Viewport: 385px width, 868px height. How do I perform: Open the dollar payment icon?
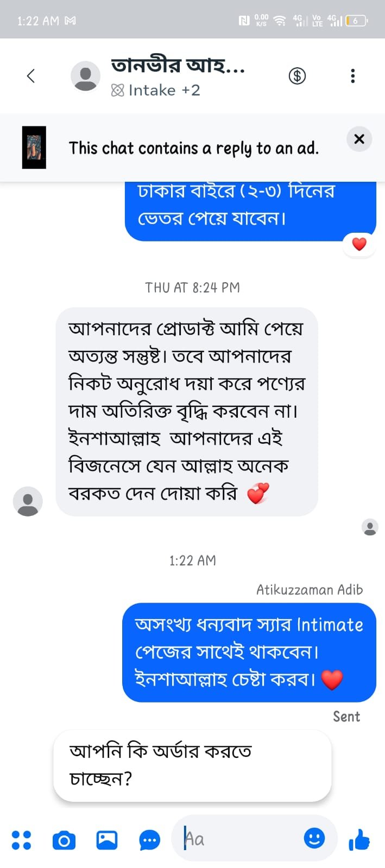(x=297, y=76)
